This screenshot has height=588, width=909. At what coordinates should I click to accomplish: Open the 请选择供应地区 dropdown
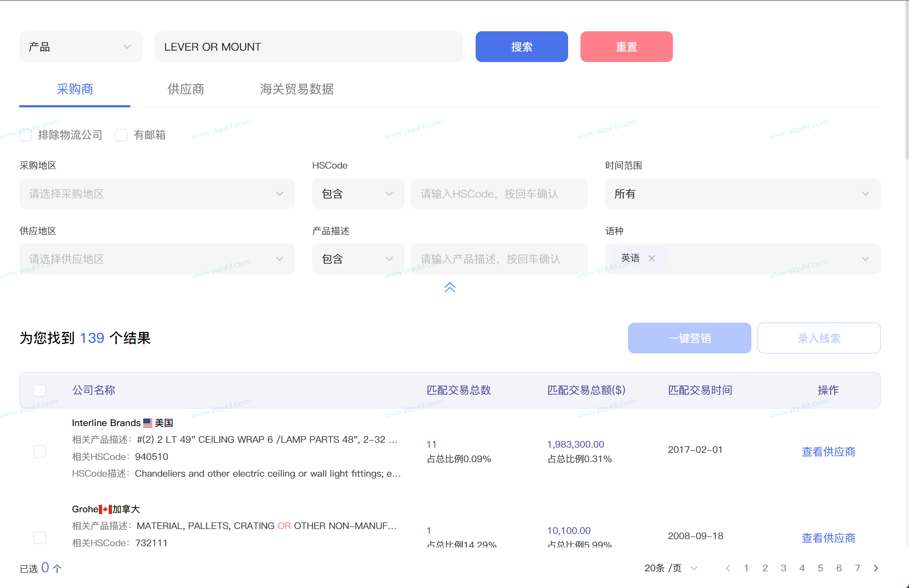tap(157, 259)
